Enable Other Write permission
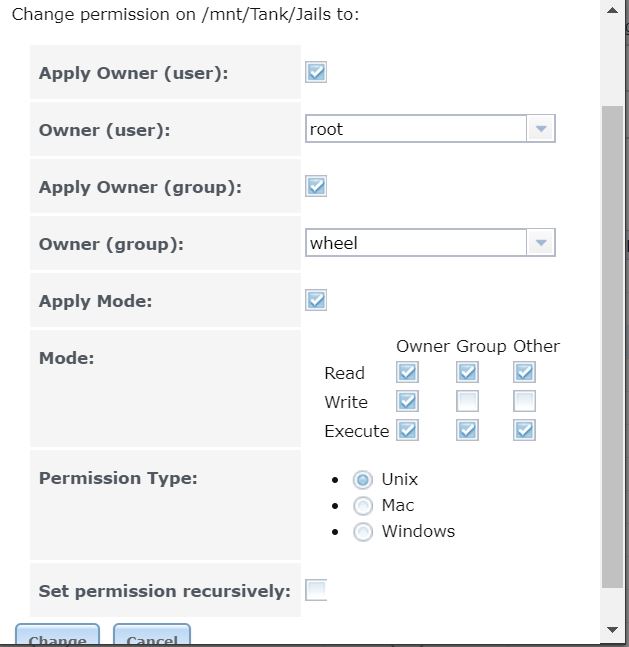629x647 pixels. pyautogui.click(x=525, y=402)
